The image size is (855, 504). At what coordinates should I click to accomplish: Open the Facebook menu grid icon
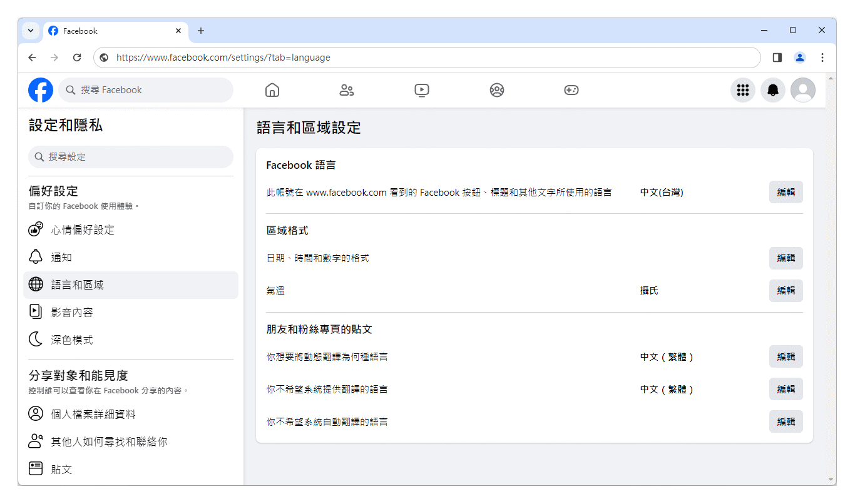[743, 90]
